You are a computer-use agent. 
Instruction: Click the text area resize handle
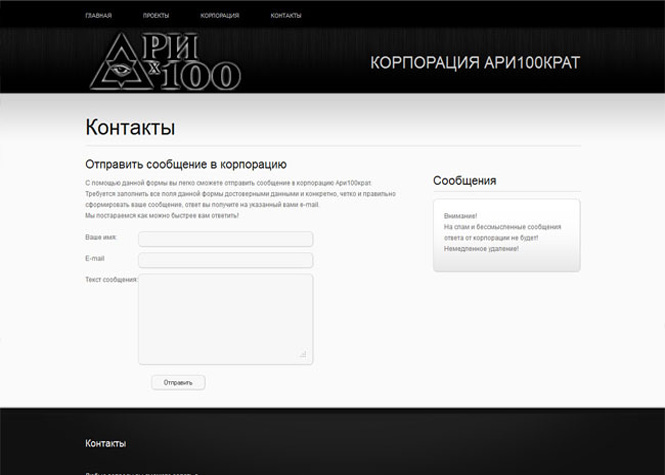click(303, 354)
